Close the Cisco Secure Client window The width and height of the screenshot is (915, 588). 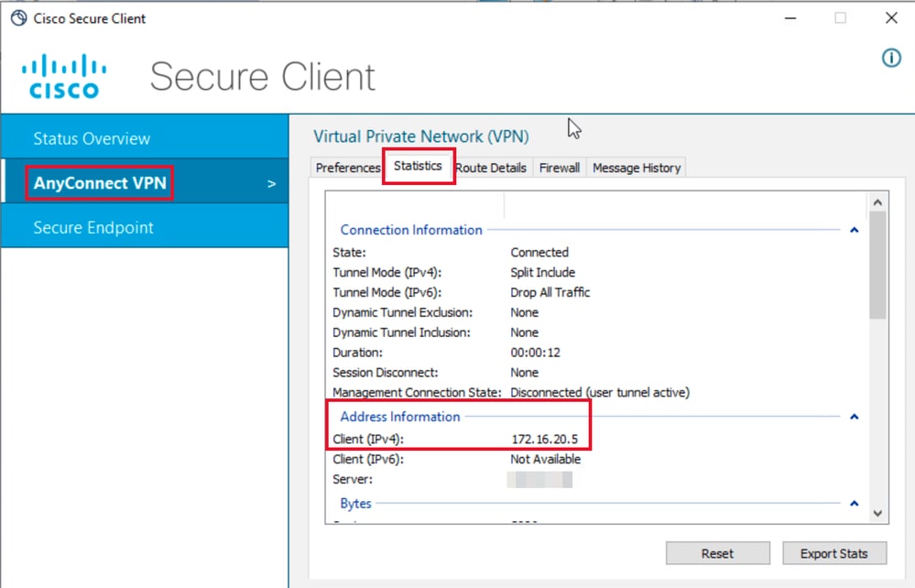click(x=891, y=18)
